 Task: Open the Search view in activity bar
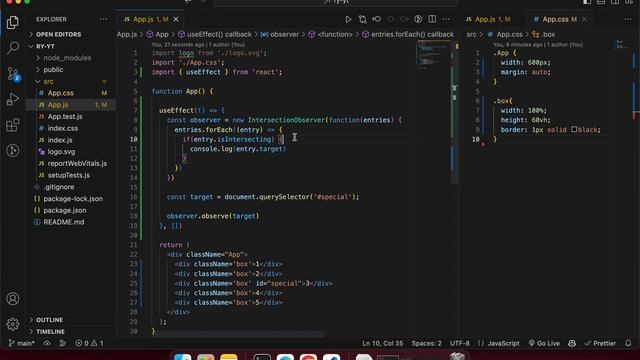13,48
